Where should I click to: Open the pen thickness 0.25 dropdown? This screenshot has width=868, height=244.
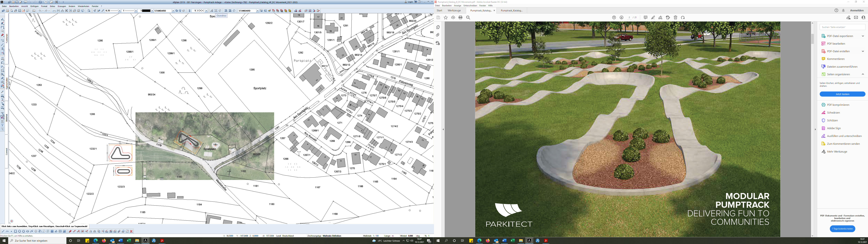(120, 11)
